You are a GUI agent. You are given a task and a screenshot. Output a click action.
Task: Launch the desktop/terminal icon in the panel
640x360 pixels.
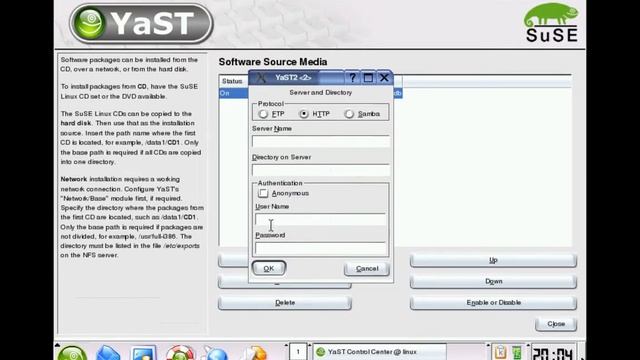(143, 353)
